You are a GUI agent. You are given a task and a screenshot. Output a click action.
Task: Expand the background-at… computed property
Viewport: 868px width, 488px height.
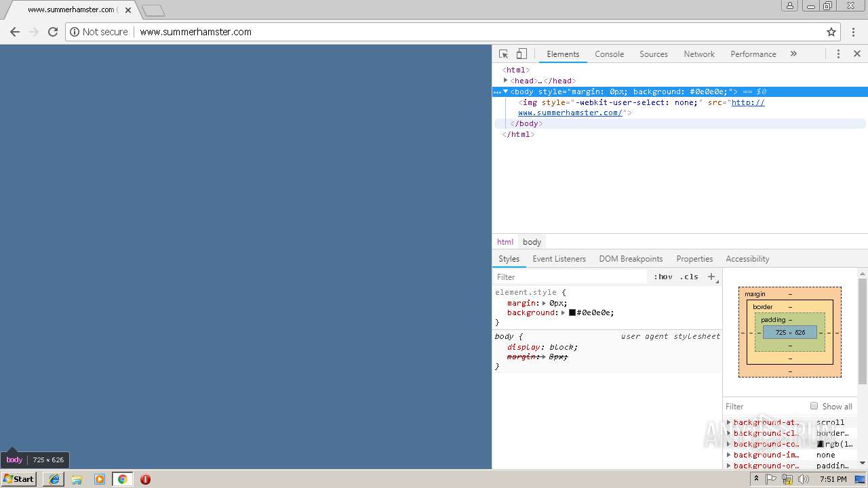pos(729,422)
